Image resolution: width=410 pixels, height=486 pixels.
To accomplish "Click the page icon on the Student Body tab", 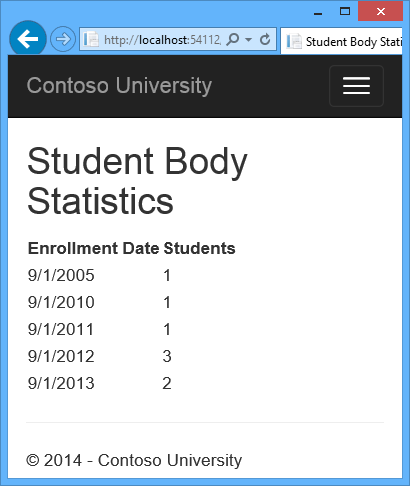I will tap(294, 41).
